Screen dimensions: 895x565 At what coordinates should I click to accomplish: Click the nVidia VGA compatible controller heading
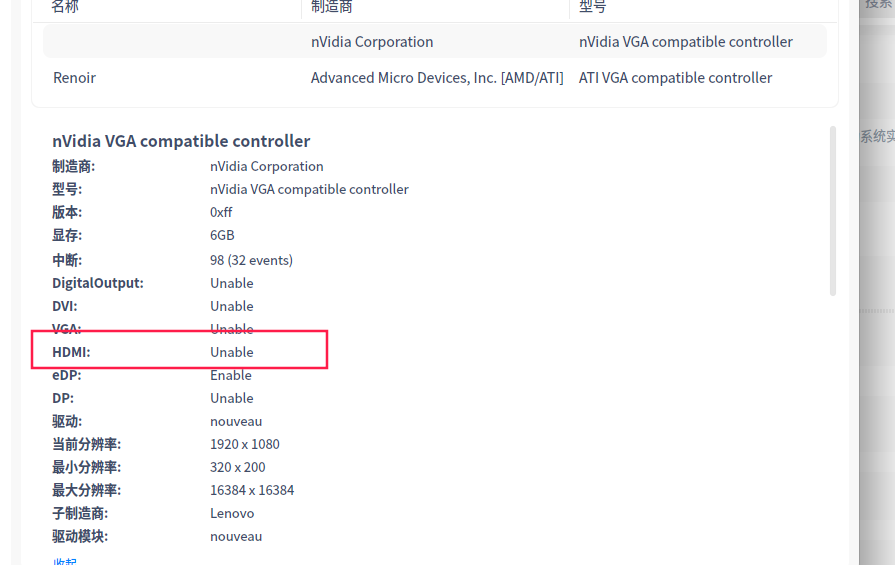(181, 141)
